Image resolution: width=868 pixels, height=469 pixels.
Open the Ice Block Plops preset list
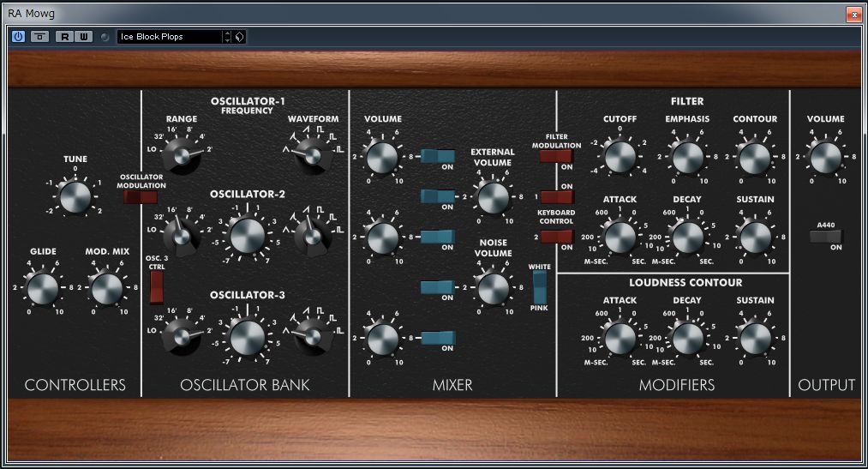[x=170, y=37]
